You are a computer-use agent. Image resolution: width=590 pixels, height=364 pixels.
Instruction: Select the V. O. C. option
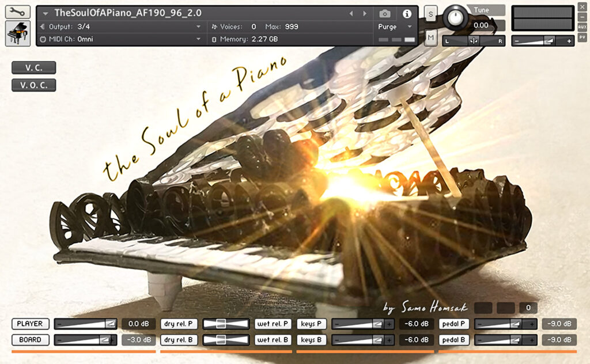(33, 85)
